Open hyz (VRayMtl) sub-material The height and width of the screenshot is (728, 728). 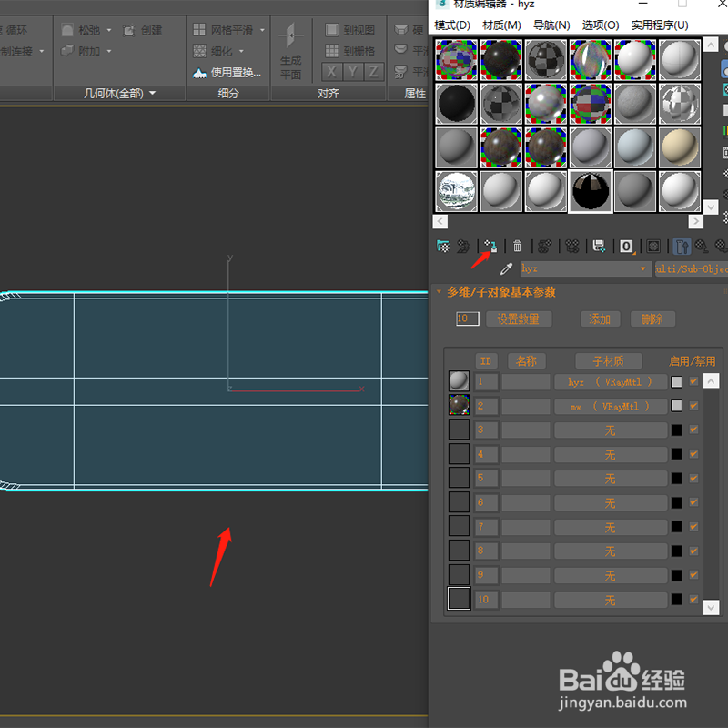point(611,382)
